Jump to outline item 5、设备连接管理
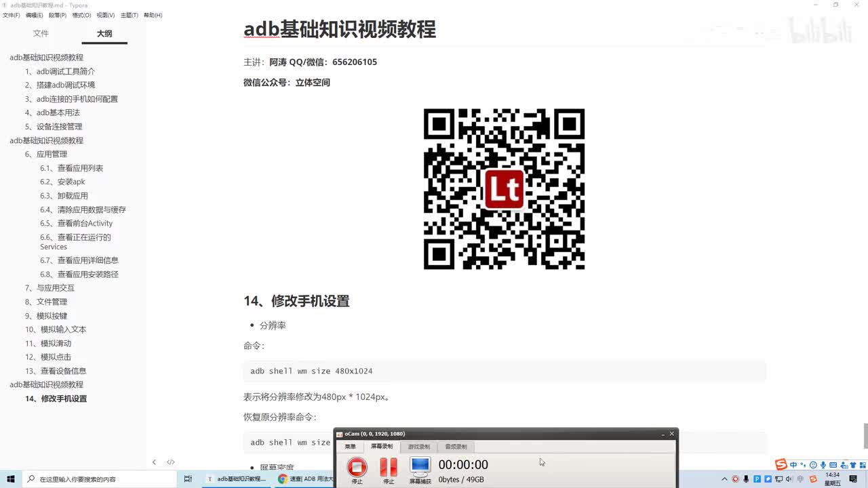This screenshot has width=868, height=488. 53,127
